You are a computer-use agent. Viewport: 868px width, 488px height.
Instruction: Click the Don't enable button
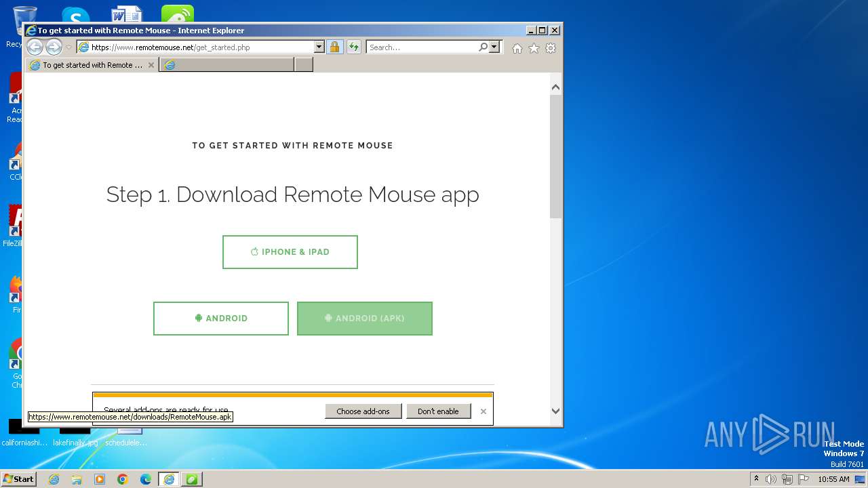click(x=438, y=411)
